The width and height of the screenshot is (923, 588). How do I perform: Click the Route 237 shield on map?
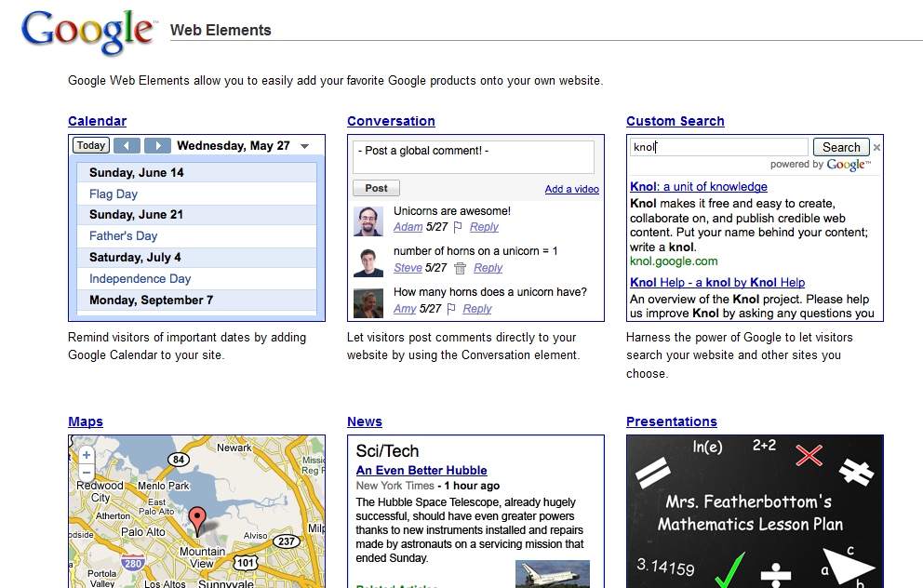(286, 541)
